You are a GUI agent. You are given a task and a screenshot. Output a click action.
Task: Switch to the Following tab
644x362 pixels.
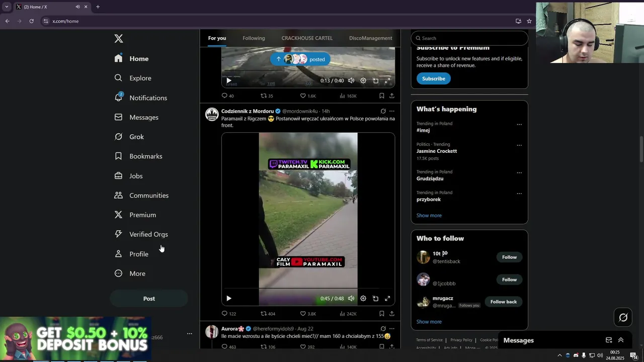pos(254,38)
